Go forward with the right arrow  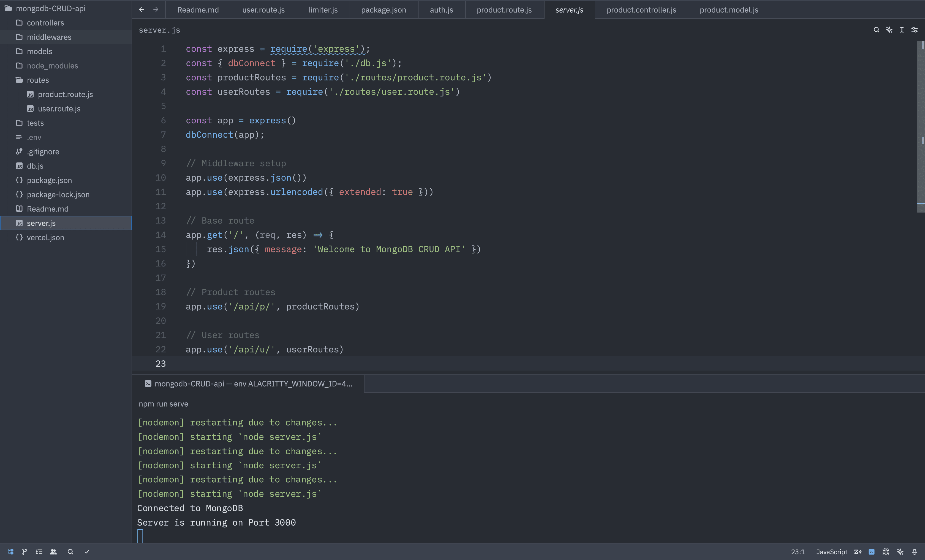156,9
